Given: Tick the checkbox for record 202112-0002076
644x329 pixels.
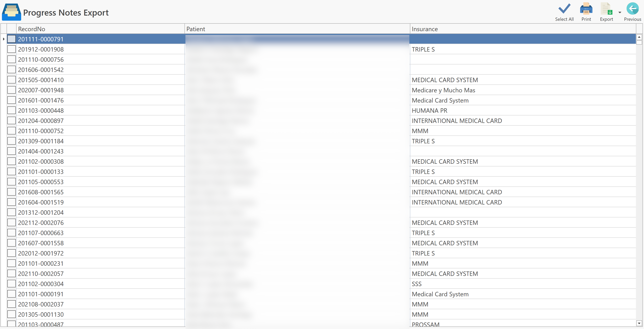Looking at the screenshot, I should [12, 222].
